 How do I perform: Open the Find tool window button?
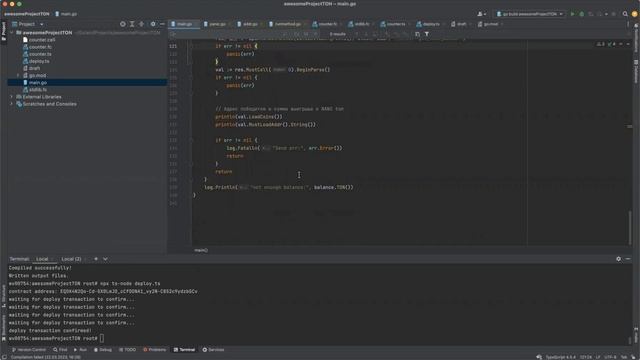pos(60,350)
